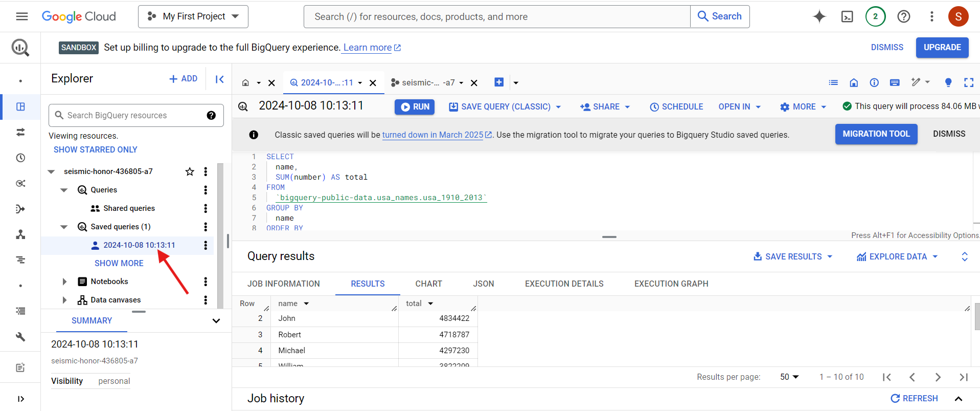The width and height of the screenshot is (980, 411).
Task: Open My First Project selector dropdown
Action: coord(193,16)
